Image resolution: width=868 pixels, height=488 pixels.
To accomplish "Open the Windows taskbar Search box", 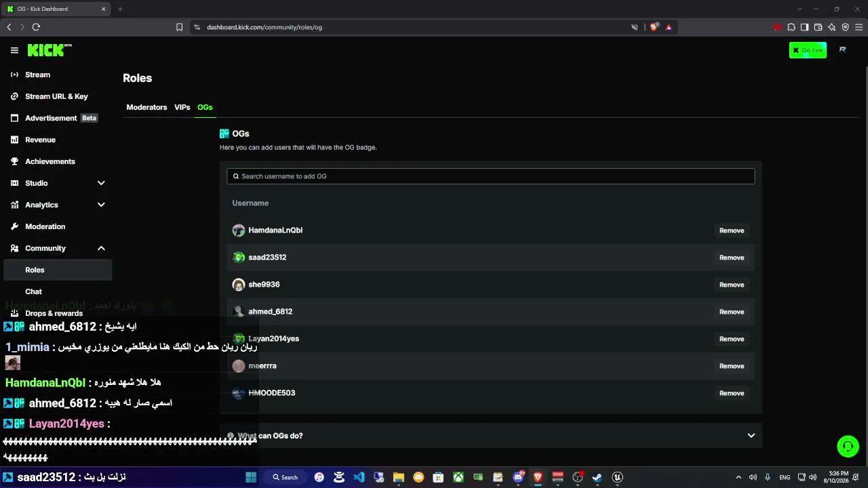I will click(285, 477).
